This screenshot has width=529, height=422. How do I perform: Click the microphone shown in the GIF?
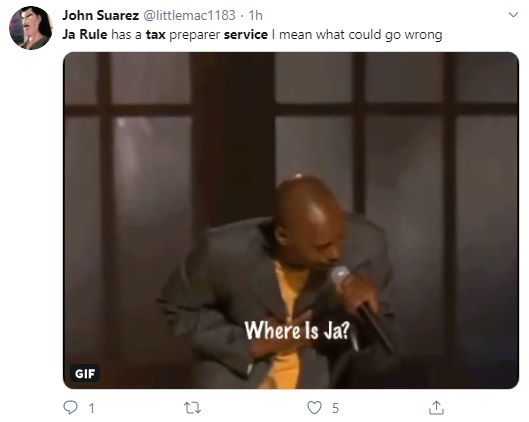click(x=362, y=307)
